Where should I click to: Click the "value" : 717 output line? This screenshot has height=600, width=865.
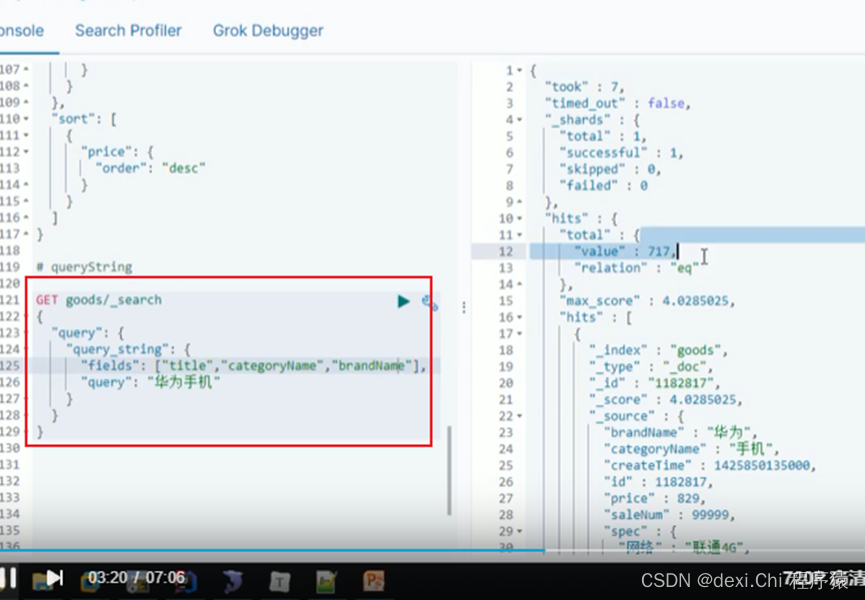[x=624, y=251]
